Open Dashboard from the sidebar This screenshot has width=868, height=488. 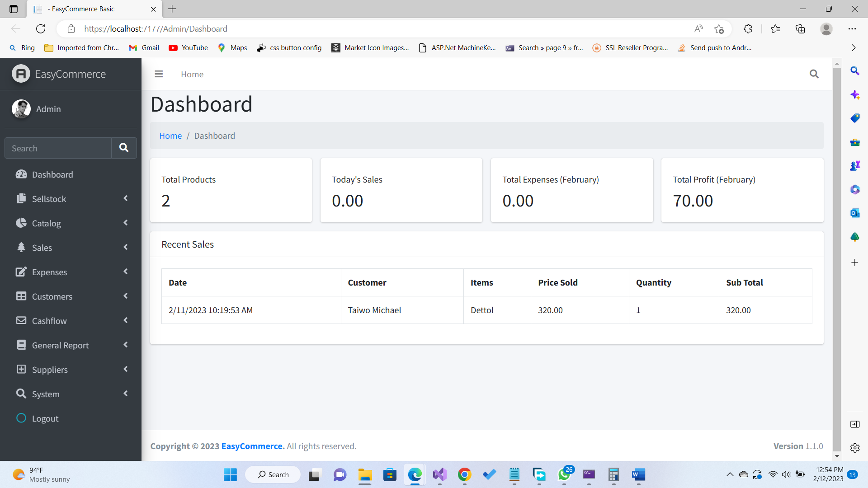tap(52, 174)
